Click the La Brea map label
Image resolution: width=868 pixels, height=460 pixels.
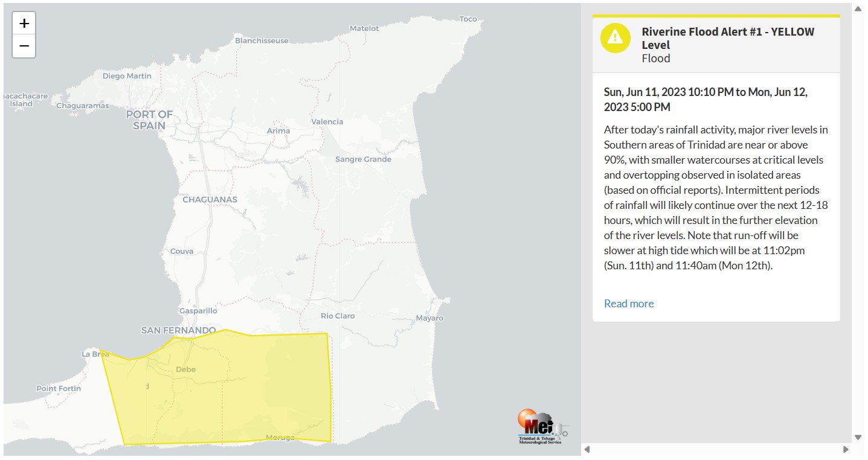coord(95,354)
